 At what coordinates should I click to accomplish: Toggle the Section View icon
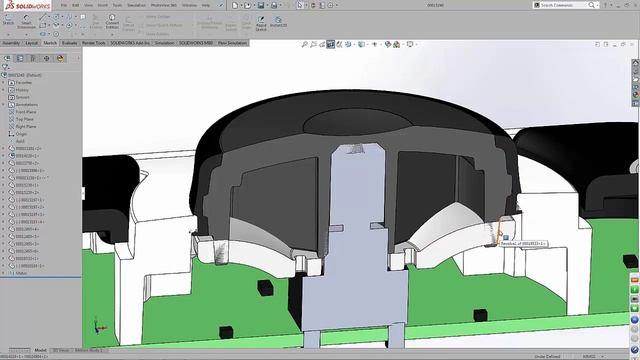(x=331, y=44)
